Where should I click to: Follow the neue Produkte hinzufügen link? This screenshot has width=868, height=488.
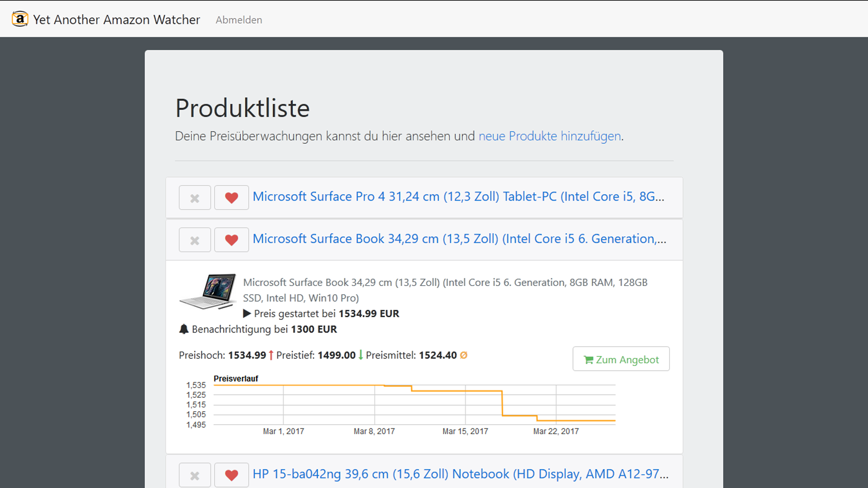coord(550,136)
